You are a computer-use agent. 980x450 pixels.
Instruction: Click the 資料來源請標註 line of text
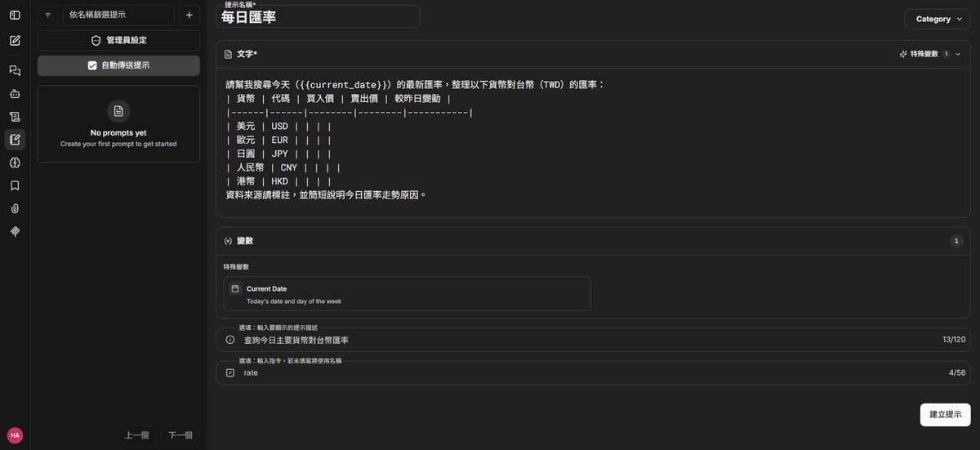(x=327, y=195)
